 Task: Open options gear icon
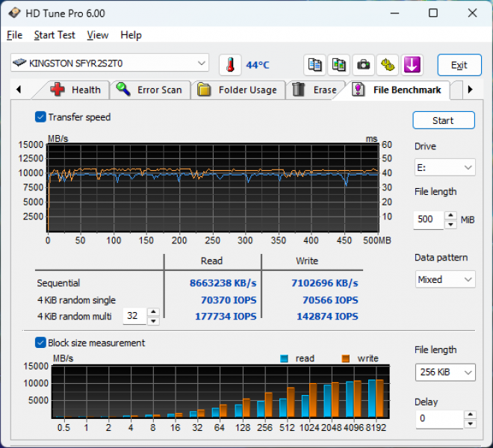point(388,65)
